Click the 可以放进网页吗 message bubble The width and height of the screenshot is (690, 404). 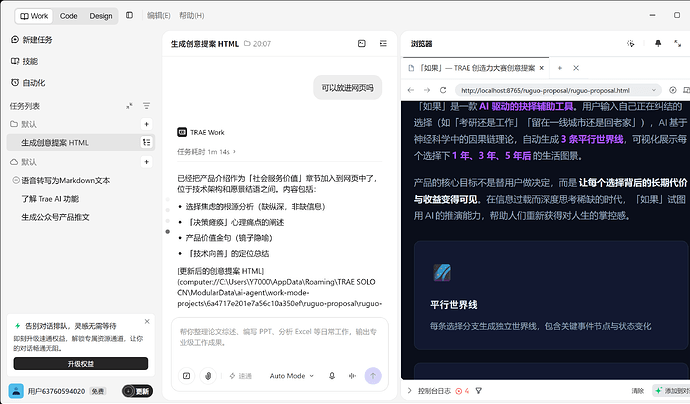(x=348, y=88)
